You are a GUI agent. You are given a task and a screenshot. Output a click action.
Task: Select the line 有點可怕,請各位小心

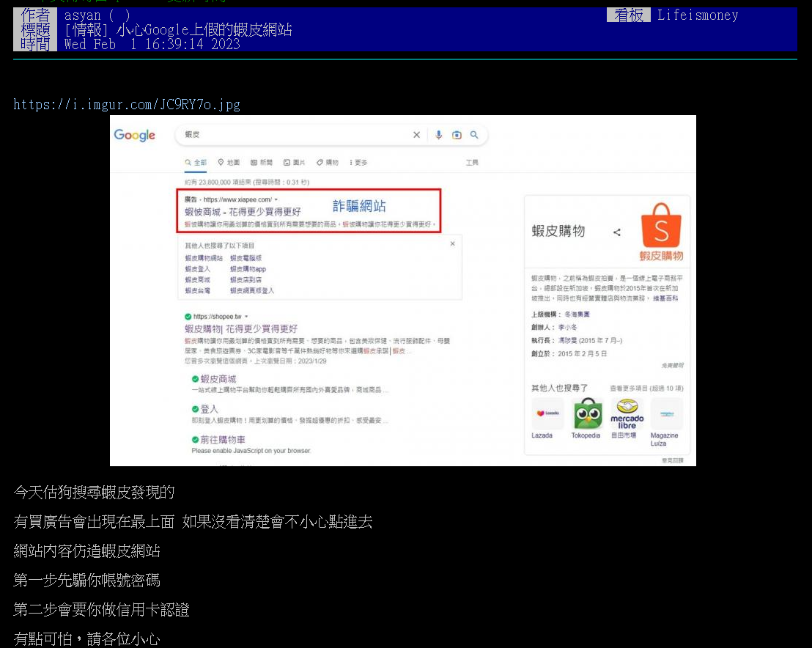pyautogui.click(x=87, y=638)
